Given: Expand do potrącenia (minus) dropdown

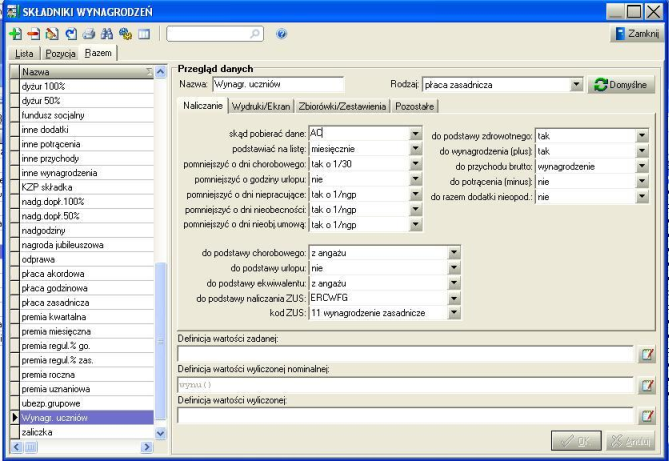Looking at the screenshot, I should [x=642, y=182].
